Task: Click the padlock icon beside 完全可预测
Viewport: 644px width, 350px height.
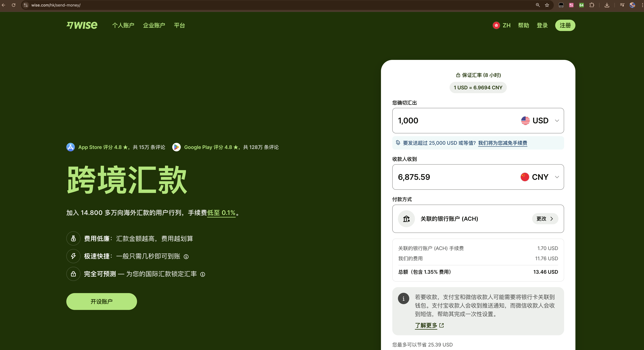Action: (x=73, y=274)
